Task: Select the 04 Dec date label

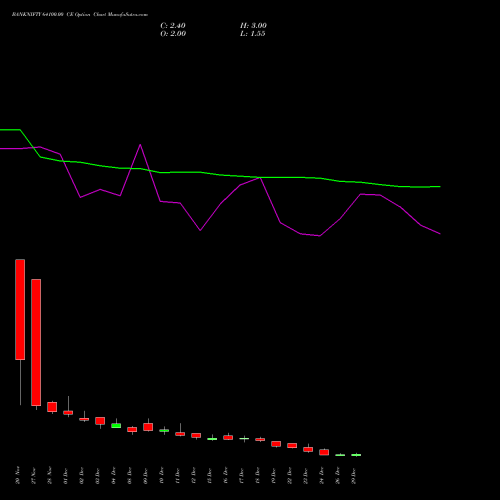Action: tap(114, 476)
